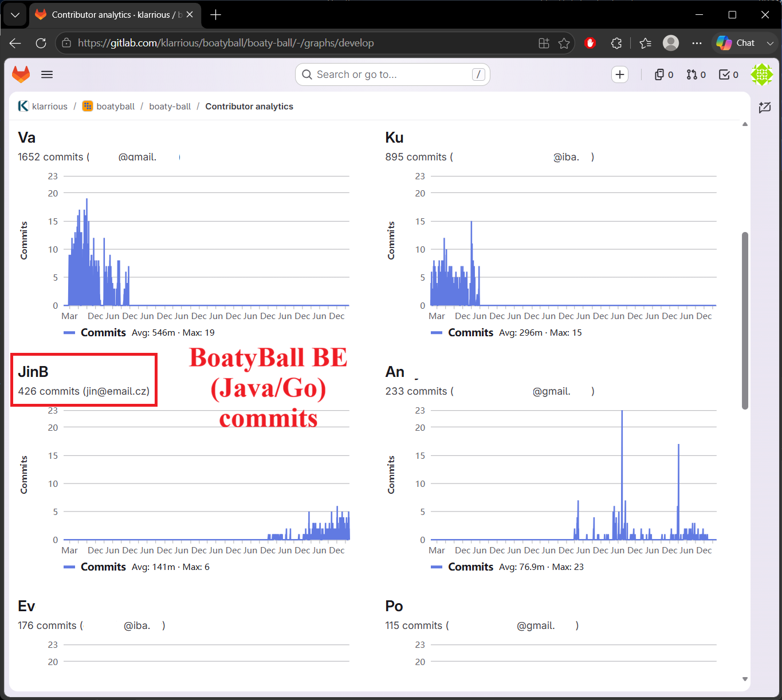Click the scrollbar down arrow
The height and width of the screenshot is (700, 782).
[745, 679]
